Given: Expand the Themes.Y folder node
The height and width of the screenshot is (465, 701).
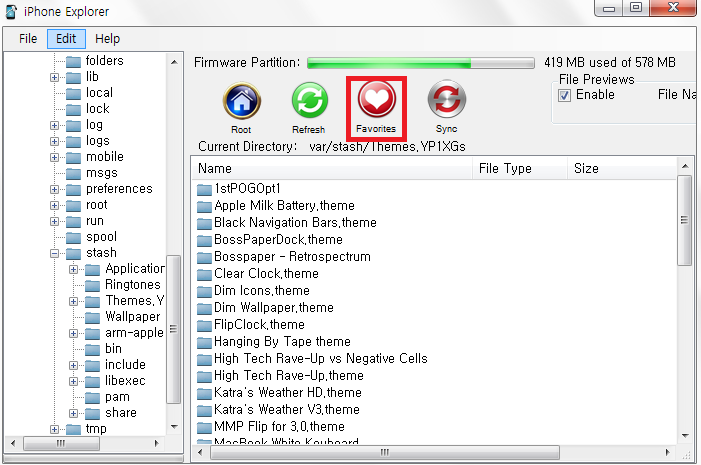Looking at the screenshot, I should pos(73,301).
